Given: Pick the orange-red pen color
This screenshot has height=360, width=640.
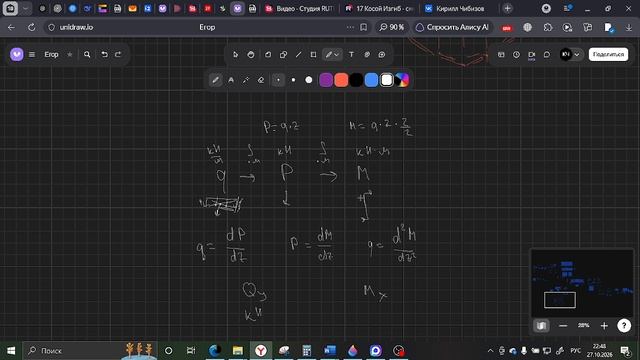Looking at the screenshot, I should coord(341,80).
